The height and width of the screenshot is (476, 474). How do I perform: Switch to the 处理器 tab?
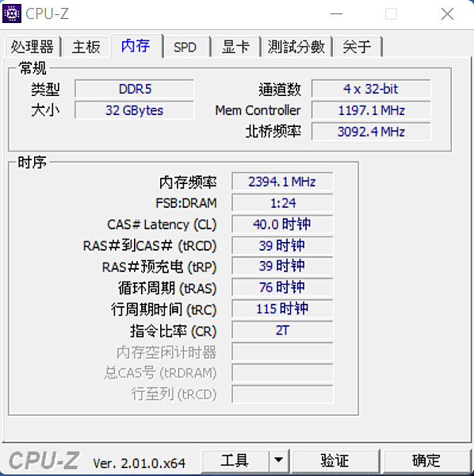(x=32, y=47)
